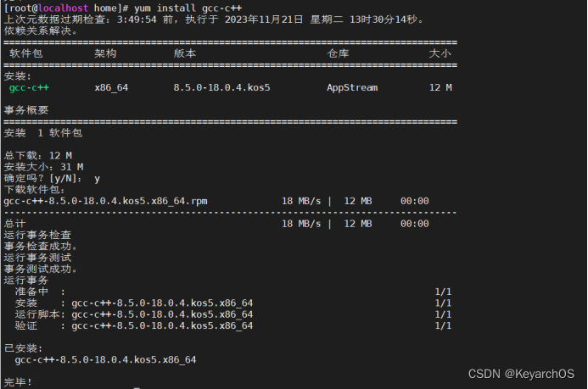Screen dimensions: 588x389
Task: Click the magenta localhost hostname in prompt
Action: pos(63,8)
